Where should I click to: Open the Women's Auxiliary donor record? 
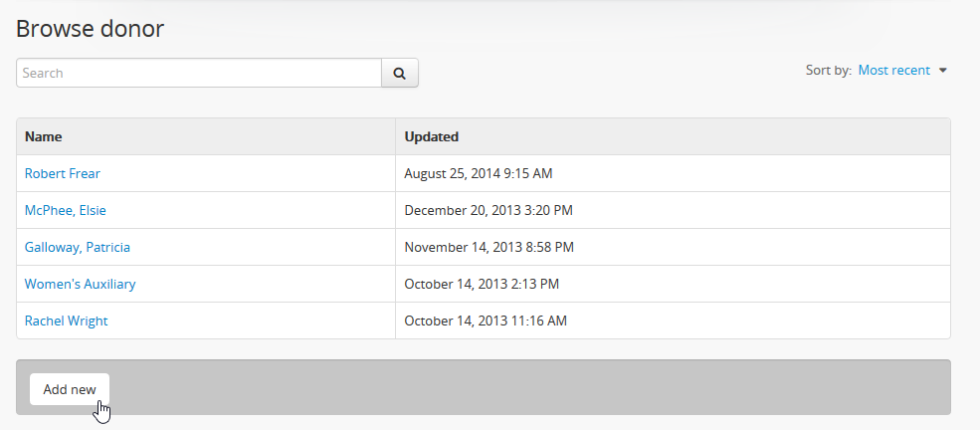[x=81, y=284]
